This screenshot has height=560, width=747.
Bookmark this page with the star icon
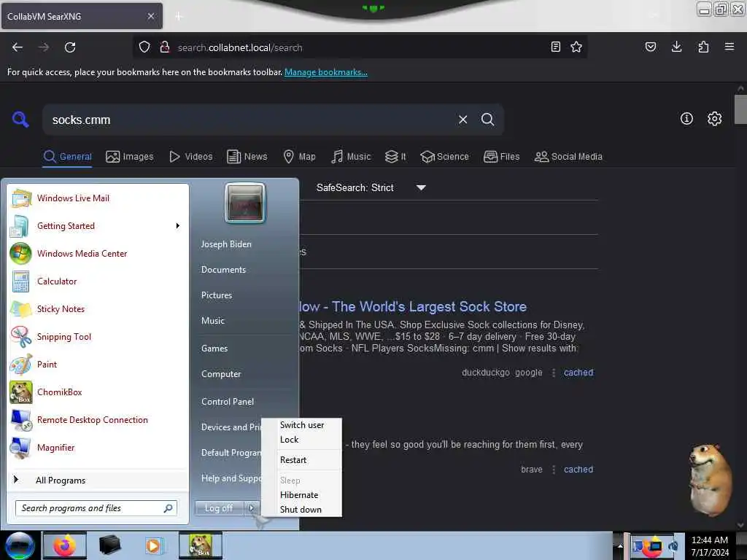coord(576,47)
